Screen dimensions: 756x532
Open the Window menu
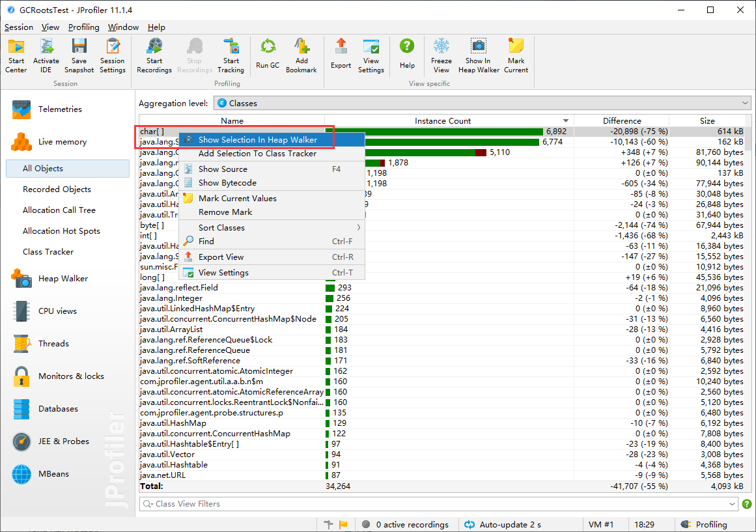[123, 27]
